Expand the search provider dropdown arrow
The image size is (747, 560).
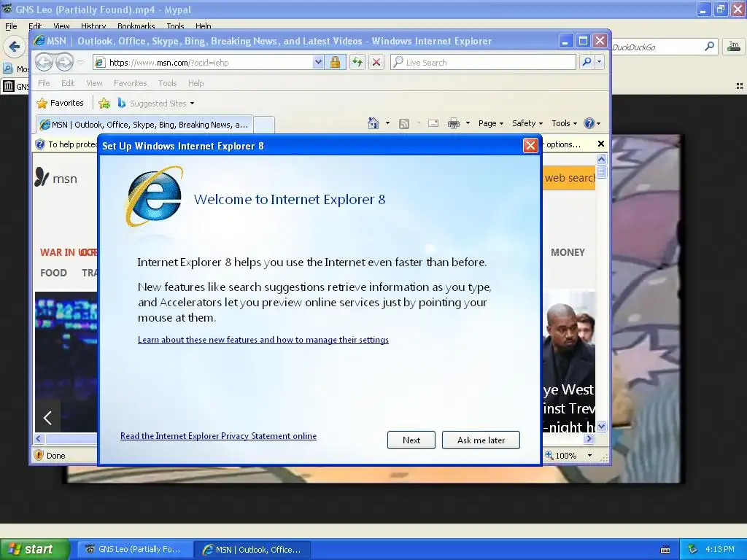(600, 63)
